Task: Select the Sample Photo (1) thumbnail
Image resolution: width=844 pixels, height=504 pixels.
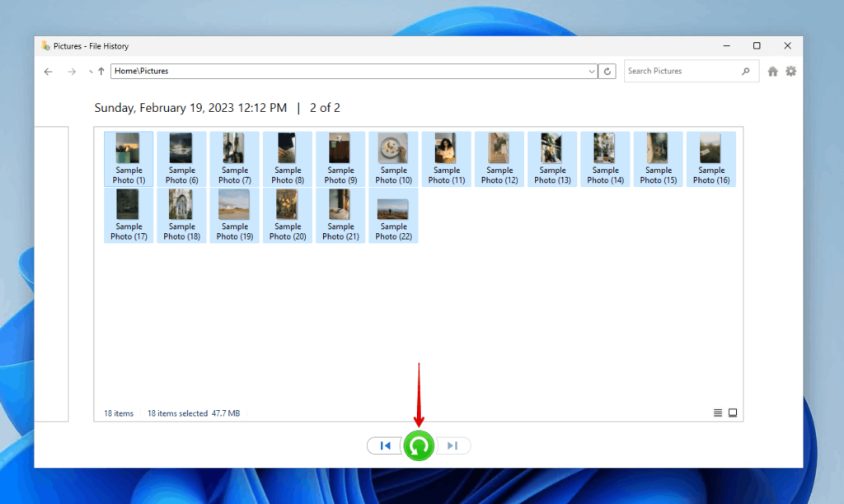Action: [129, 158]
